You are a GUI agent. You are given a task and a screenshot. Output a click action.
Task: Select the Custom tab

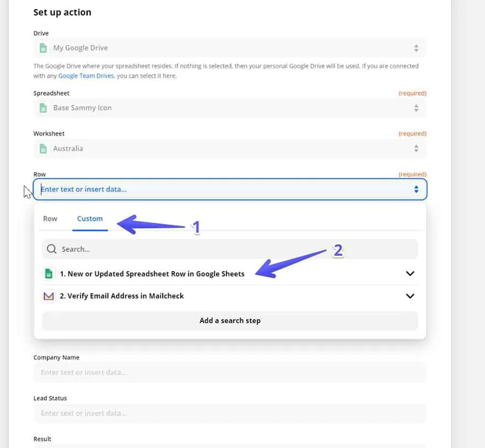pos(90,219)
